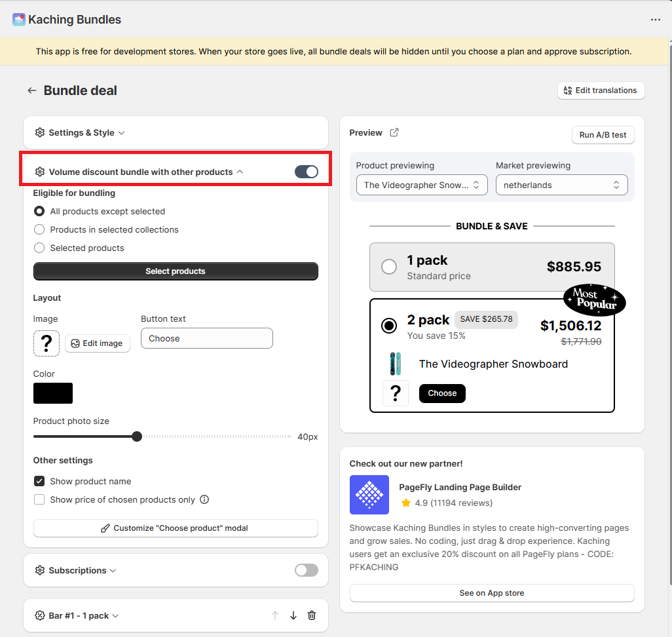Click the Edit translations button

(x=601, y=90)
